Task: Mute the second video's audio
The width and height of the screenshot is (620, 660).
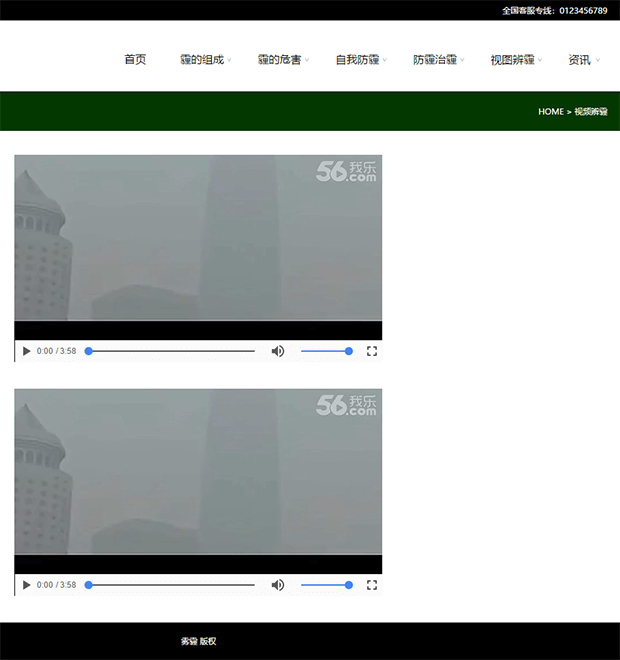Action: pos(278,585)
